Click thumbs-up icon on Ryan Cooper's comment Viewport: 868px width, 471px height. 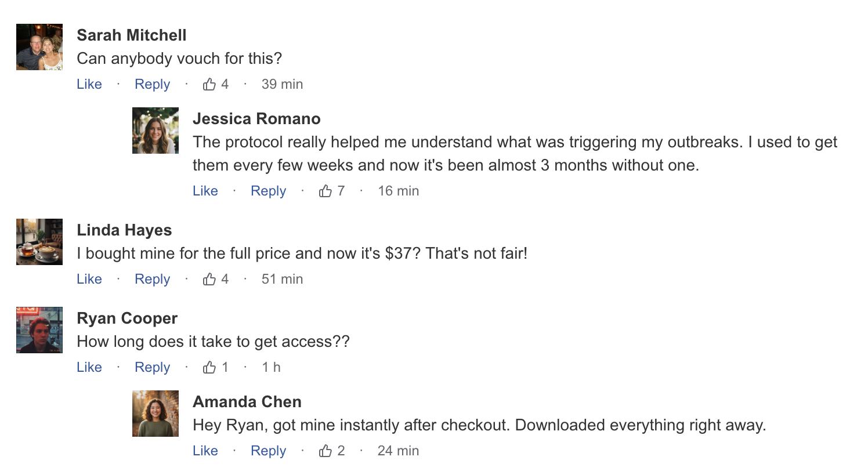209,368
